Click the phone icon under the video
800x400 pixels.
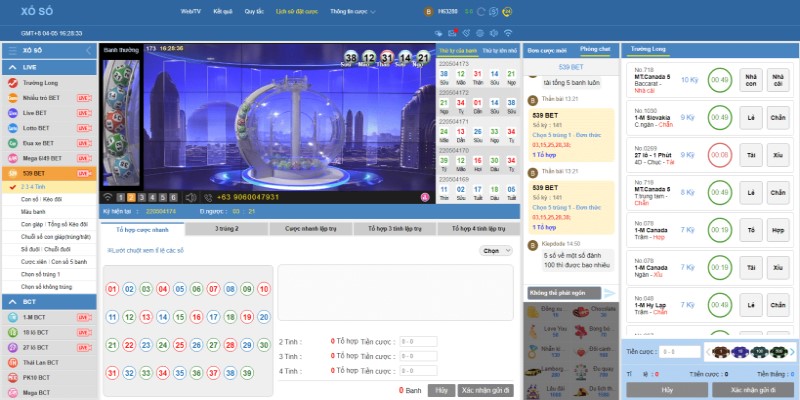[208, 197]
